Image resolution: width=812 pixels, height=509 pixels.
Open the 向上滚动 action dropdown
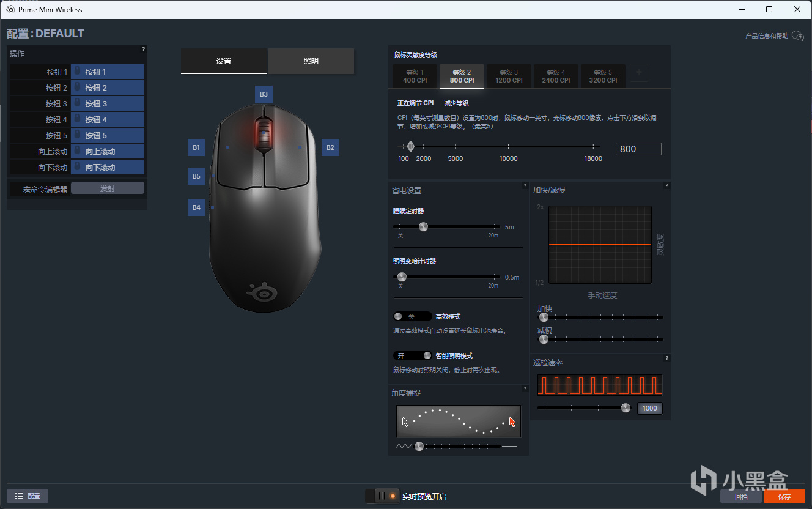pyautogui.click(x=108, y=151)
